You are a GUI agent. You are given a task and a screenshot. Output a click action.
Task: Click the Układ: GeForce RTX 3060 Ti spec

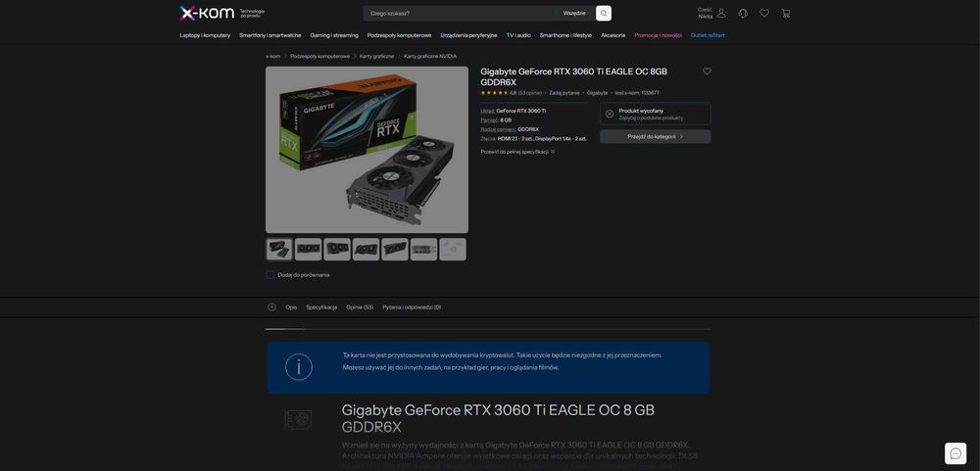point(514,111)
